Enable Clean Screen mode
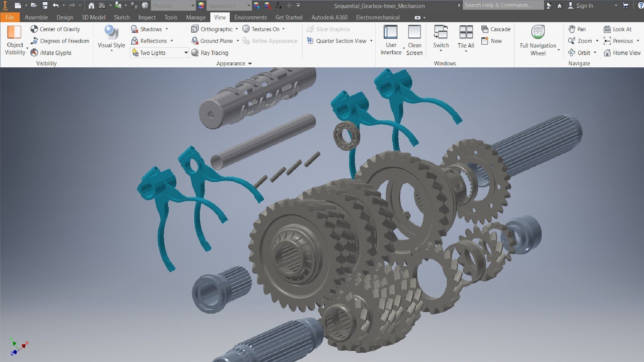Screen dimensions: 644x362 415,40
